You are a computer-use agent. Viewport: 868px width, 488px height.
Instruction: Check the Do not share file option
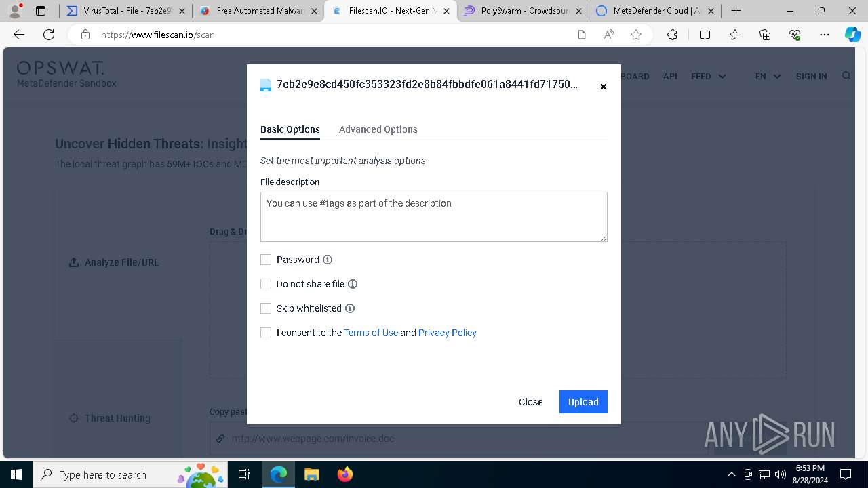point(266,284)
